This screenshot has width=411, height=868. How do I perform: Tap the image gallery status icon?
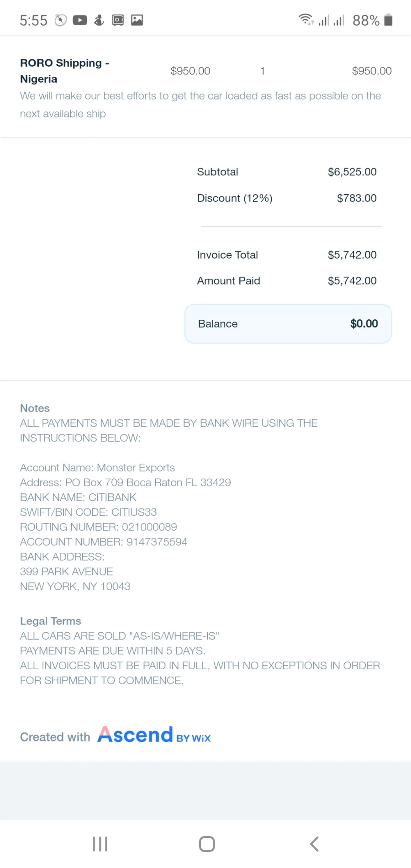137,20
